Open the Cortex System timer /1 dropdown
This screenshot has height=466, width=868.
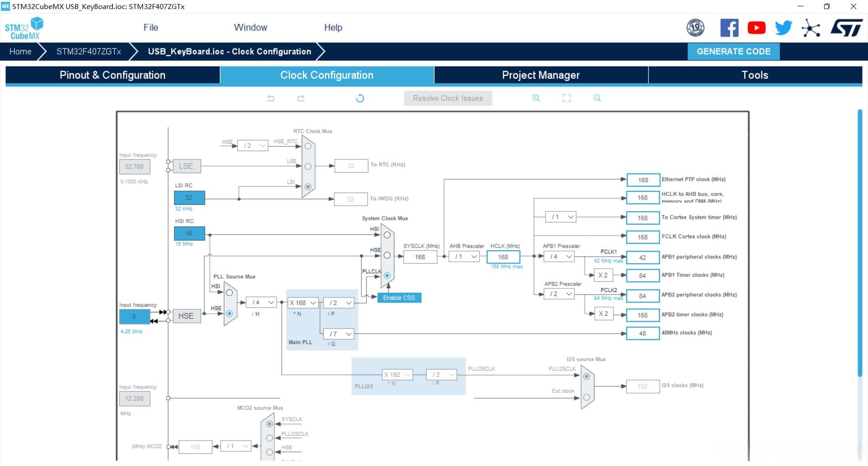(x=561, y=217)
